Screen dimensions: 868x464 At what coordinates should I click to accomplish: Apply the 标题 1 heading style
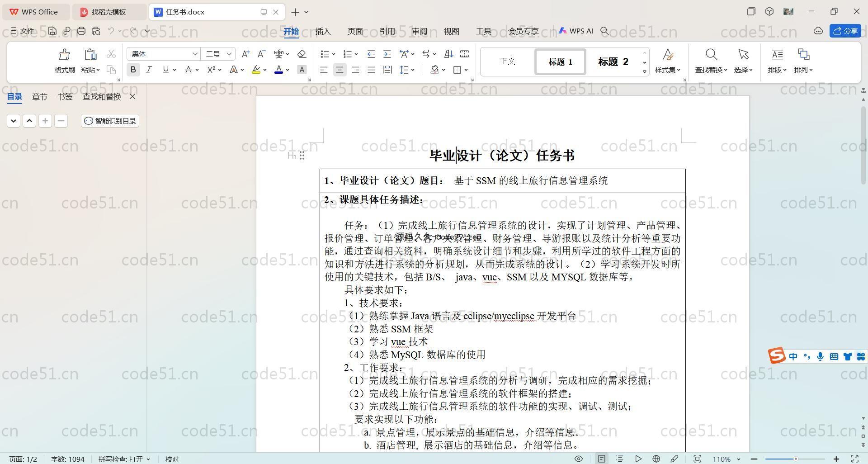561,62
